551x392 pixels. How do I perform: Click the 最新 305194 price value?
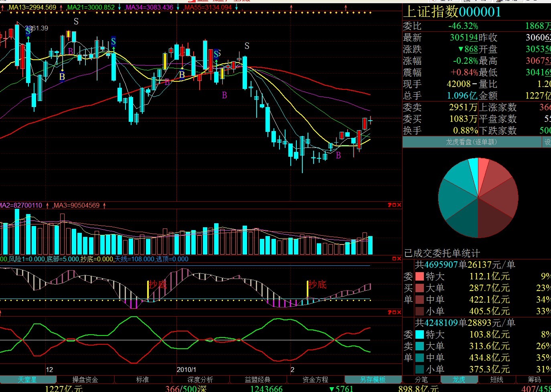pyautogui.click(x=464, y=38)
